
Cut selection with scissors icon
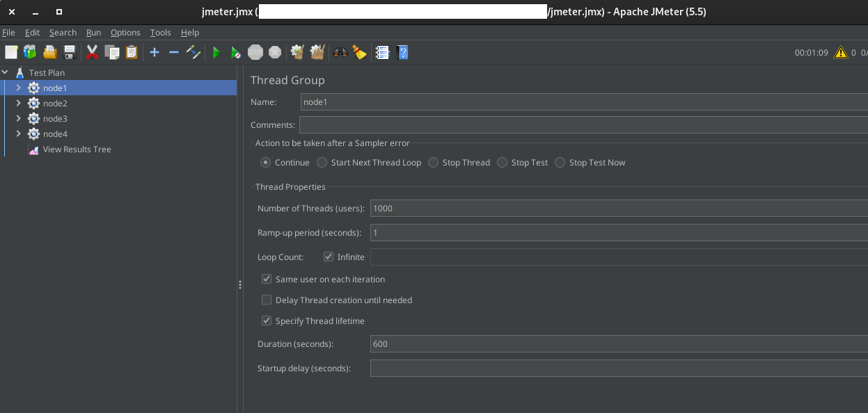(92, 52)
